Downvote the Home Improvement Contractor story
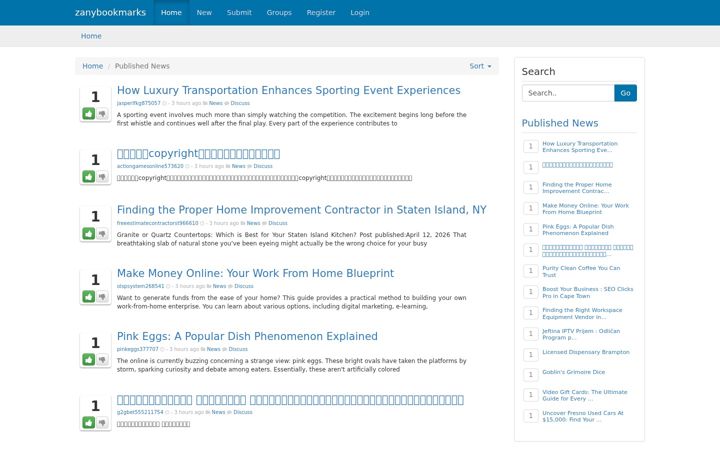The image size is (720, 450). [x=102, y=234]
